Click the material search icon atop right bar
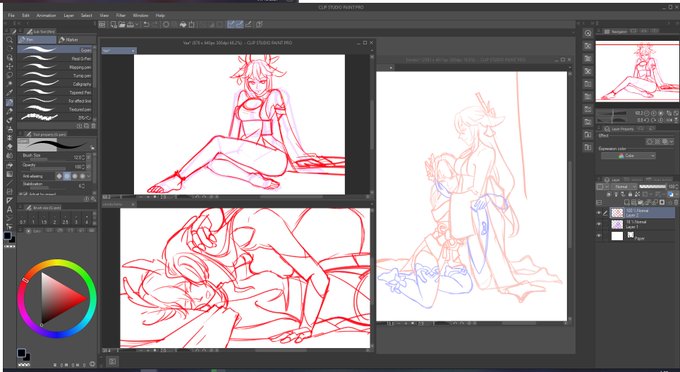 (x=588, y=33)
